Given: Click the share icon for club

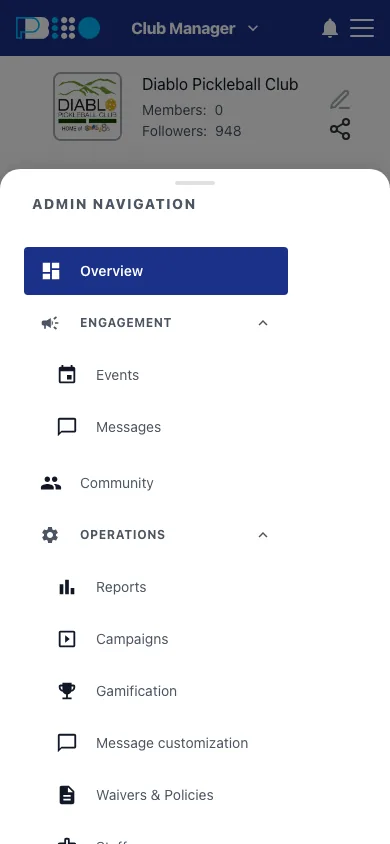Looking at the screenshot, I should click(340, 129).
